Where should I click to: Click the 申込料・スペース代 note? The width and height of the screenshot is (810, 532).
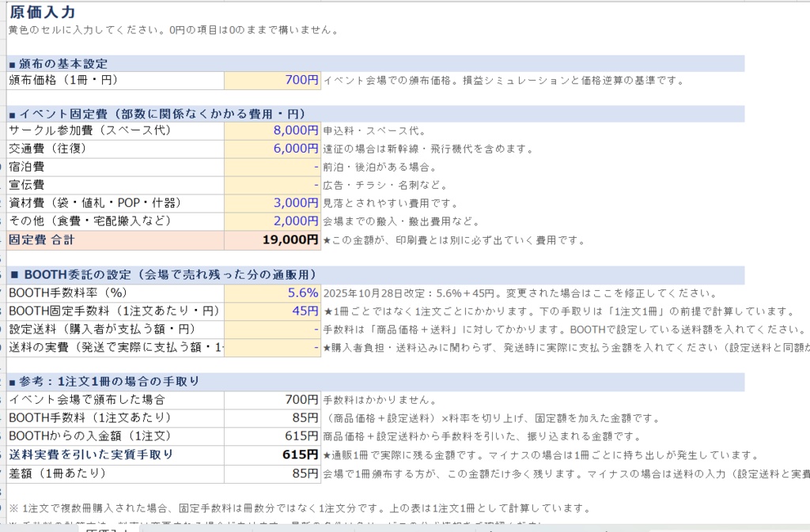374,131
